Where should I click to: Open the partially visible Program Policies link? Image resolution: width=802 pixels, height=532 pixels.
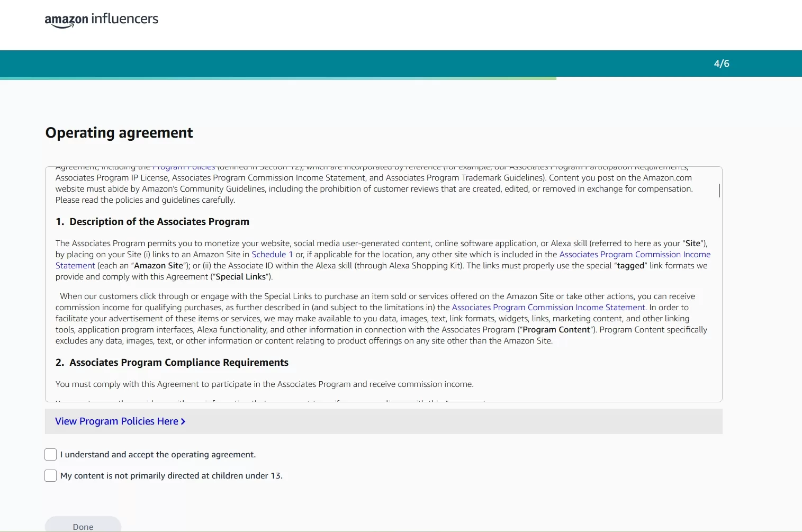click(x=184, y=168)
